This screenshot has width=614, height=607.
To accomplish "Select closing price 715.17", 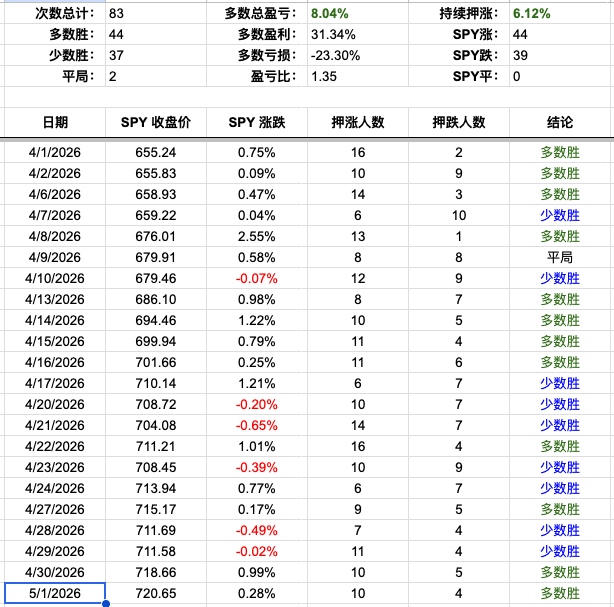I will point(156,509).
